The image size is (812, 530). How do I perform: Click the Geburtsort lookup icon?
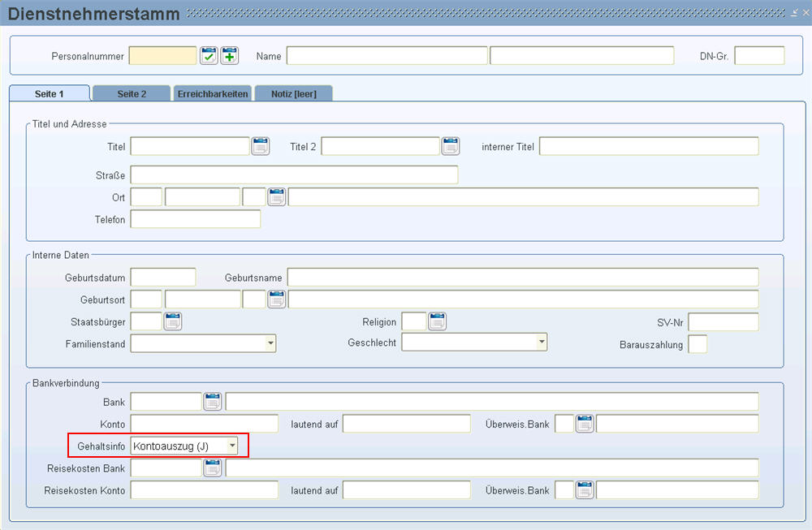point(277,299)
